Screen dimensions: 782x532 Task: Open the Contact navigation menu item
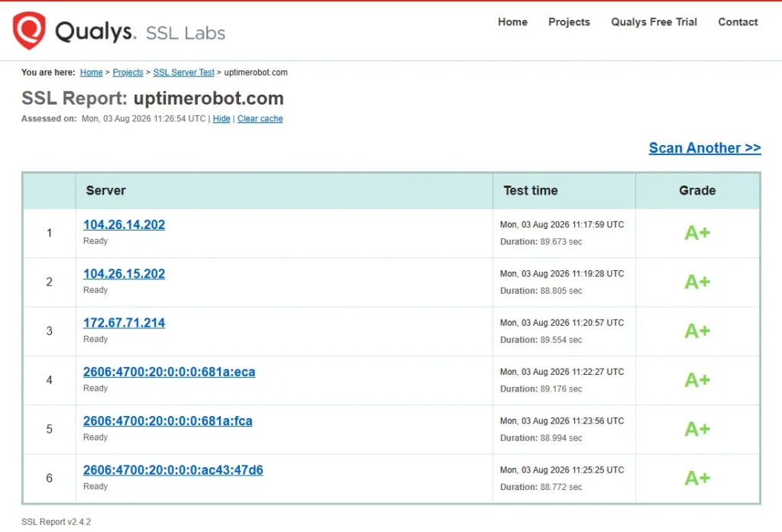tap(738, 22)
